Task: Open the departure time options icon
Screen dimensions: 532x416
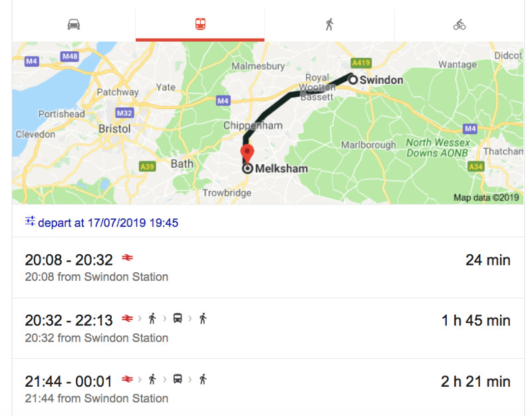Action: tap(30, 222)
